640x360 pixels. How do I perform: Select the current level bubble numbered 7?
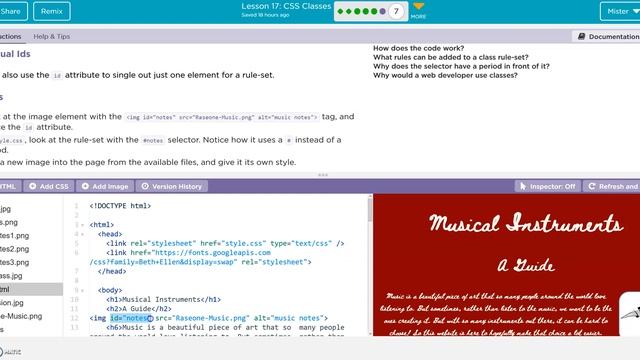(x=396, y=11)
